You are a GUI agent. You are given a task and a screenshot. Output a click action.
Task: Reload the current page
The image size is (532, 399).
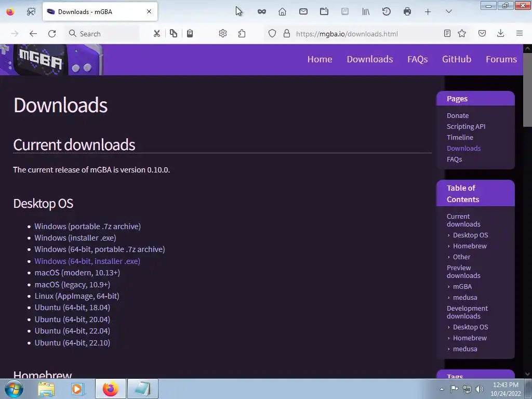coord(52,34)
